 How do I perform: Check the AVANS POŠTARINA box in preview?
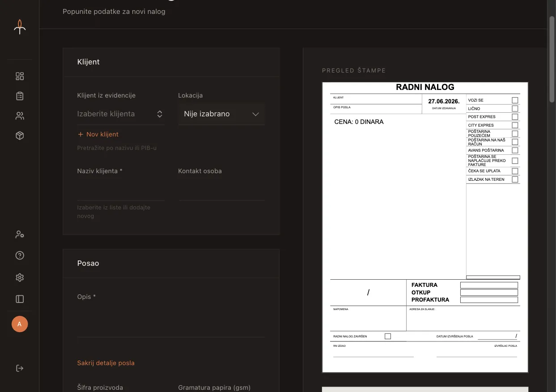click(x=515, y=150)
